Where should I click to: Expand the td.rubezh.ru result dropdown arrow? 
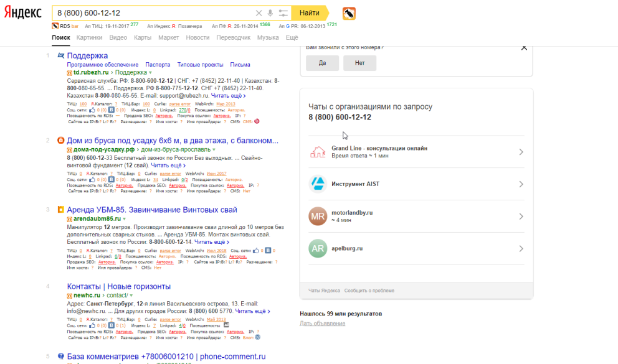click(150, 73)
